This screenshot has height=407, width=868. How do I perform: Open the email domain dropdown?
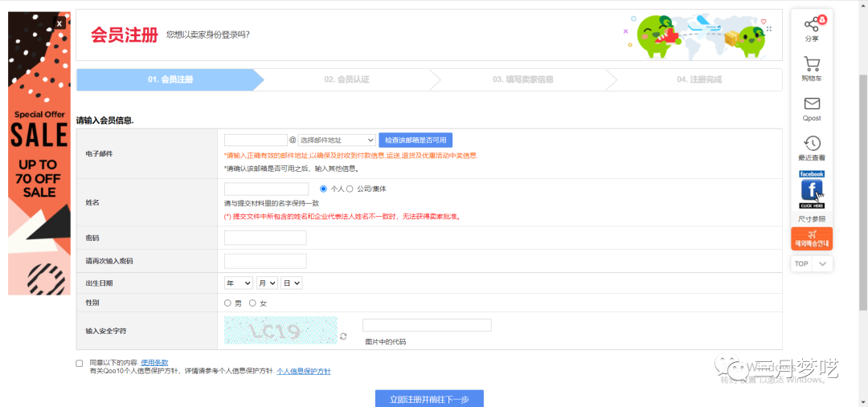point(337,140)
